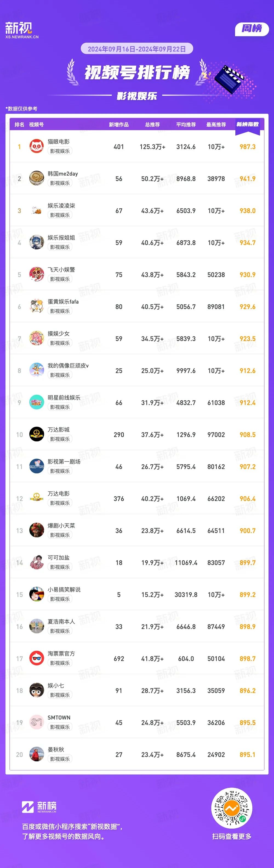
Task: Open the date range 2024年09月16日-09月22日 selector
Action: [137, 49]
